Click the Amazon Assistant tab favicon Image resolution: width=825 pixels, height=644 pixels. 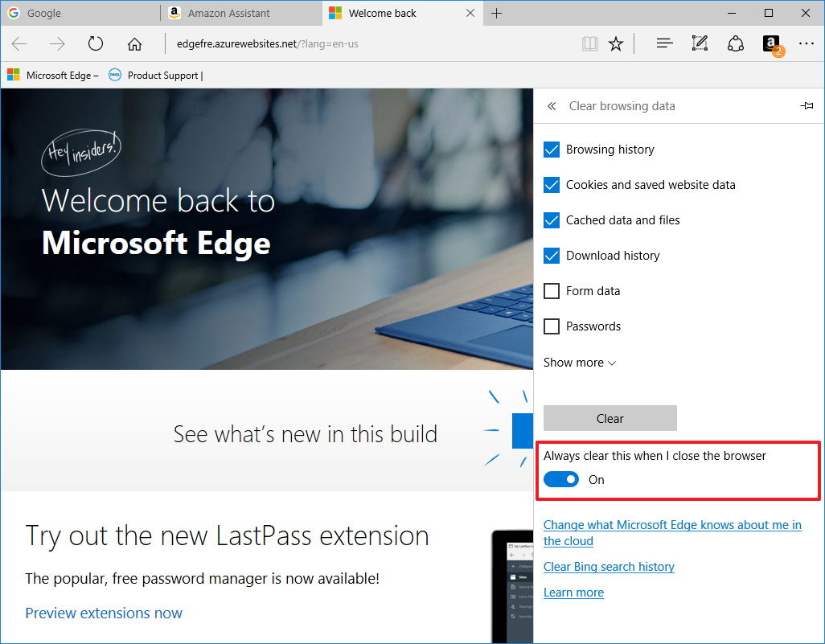pyautogui.click(x=174, y=13)
